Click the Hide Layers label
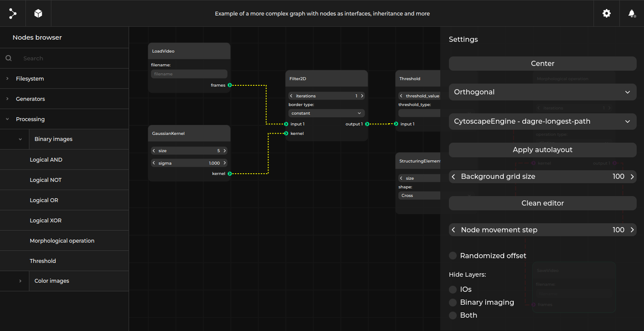 click(x=467, y=275)
